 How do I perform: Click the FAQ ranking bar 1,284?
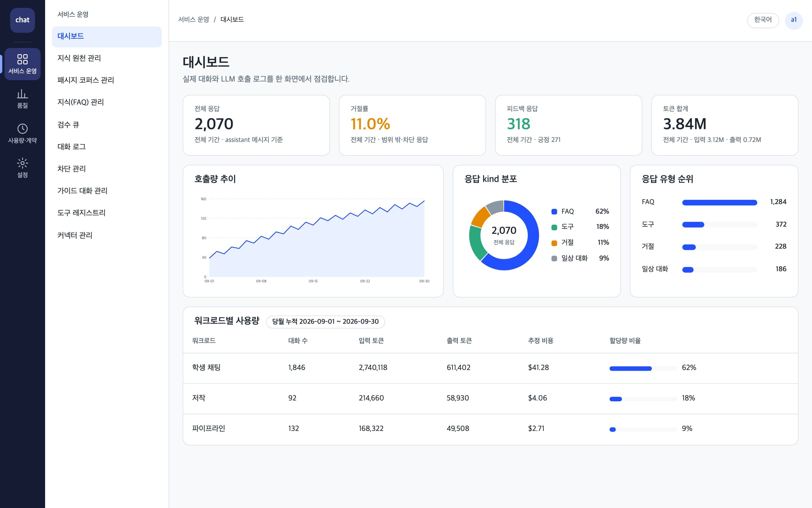click(x=720, y=203)
